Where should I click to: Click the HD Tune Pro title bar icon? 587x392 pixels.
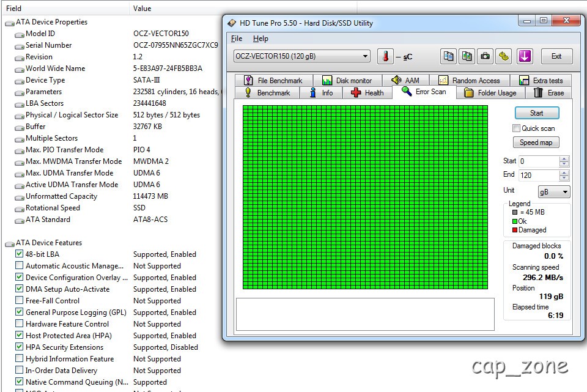point(232,23)
